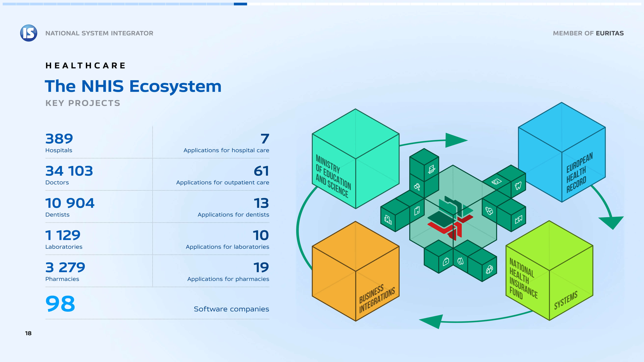Click the 98 Software companies figure

[x=60, y=304]
